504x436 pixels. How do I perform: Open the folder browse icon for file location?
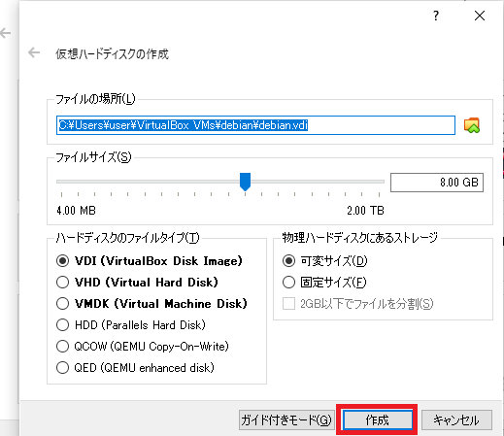pos(472,125)
